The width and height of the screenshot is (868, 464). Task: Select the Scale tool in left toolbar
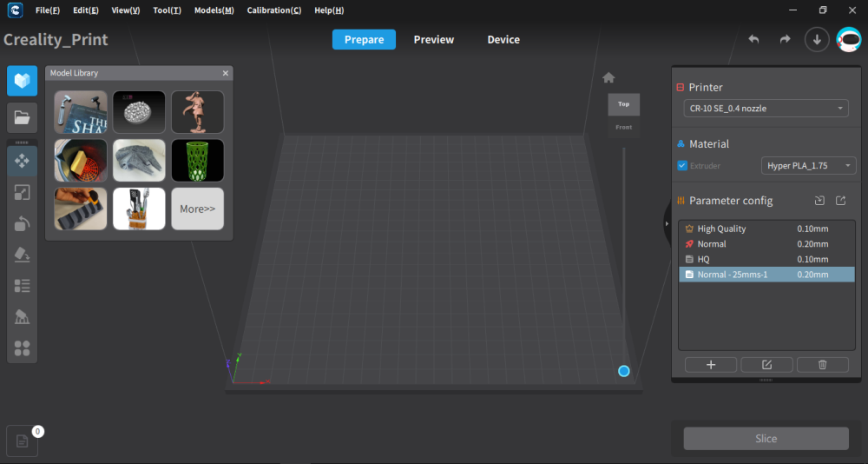click(x=23, y=192)
